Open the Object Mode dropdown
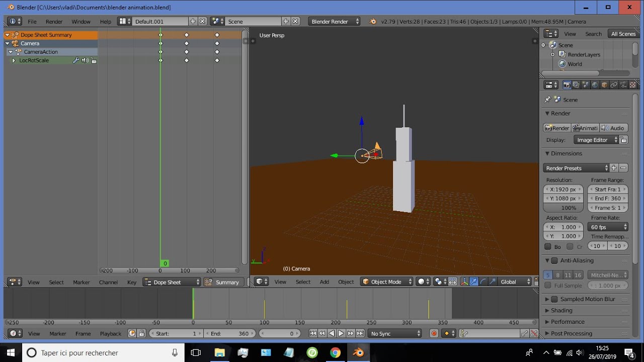This screenshot has width=644, height=362. (x=386, y=282)
